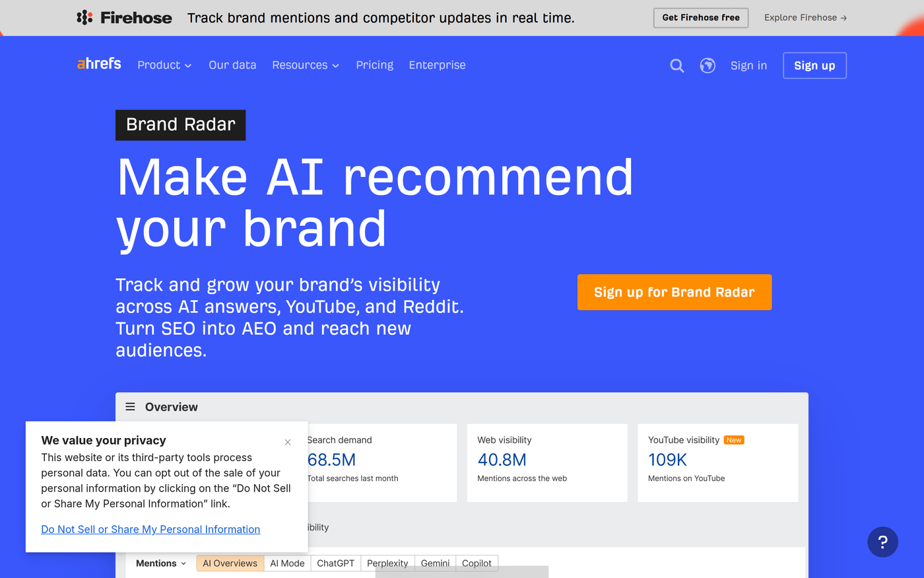Select the Copilot tab
924x578 pixels.
point(477,563)
